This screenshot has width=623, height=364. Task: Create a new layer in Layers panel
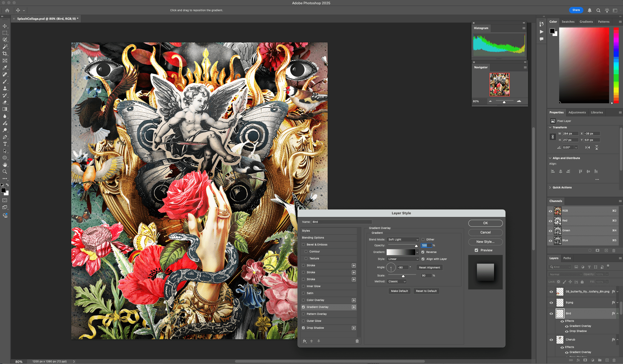[607, 360]
